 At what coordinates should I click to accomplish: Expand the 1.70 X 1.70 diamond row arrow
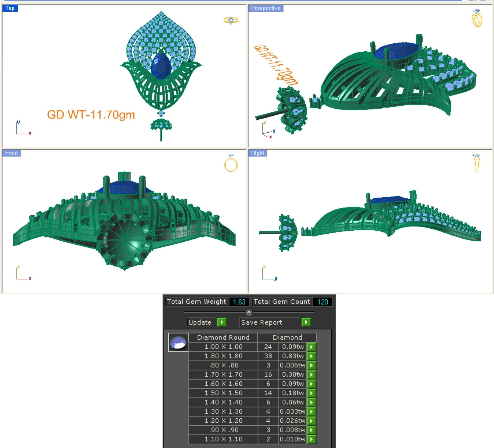click(x=311, y=375)
